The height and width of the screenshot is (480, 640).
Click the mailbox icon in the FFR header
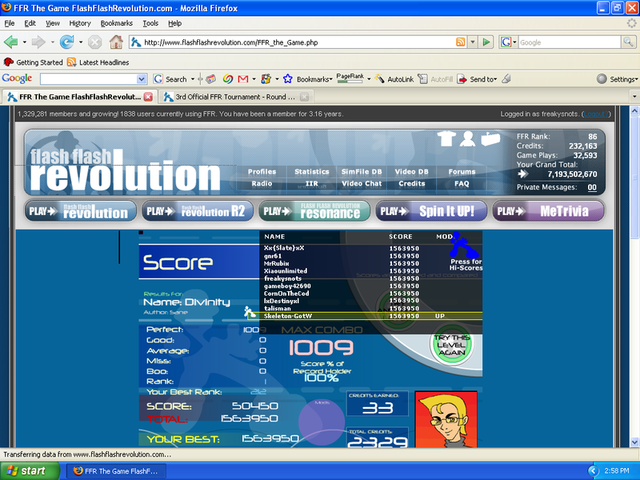pos(490,139)
